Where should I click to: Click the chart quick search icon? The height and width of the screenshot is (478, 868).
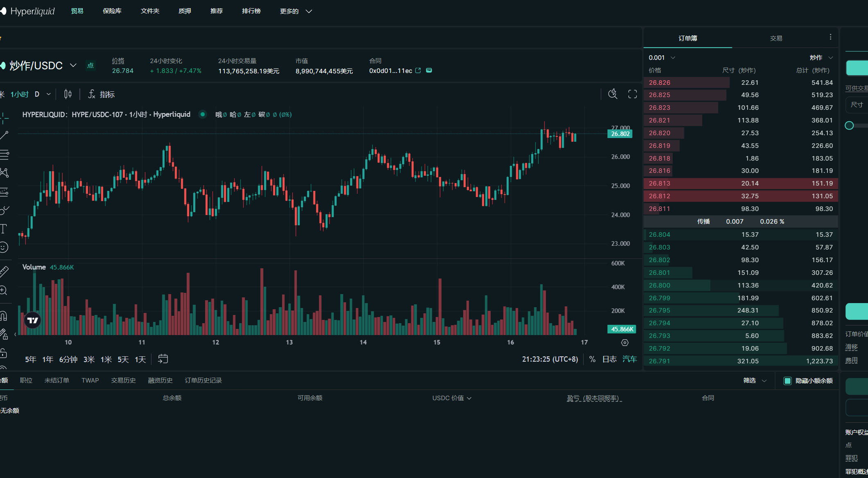pyautogui.click(x=613, y=94)
